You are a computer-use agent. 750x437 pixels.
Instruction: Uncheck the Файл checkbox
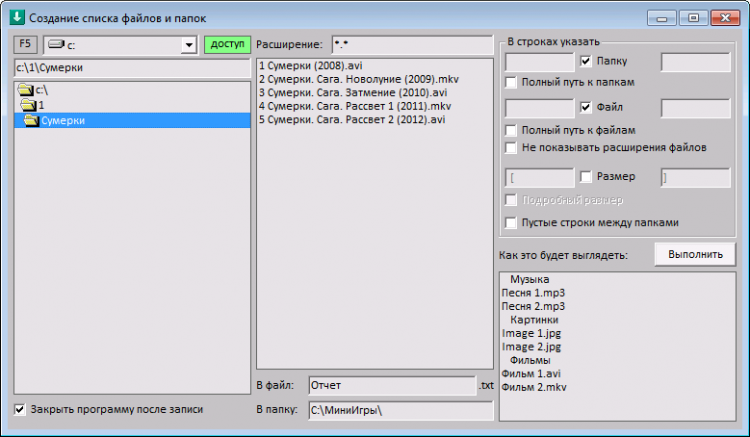pyautogui.click(x=585, y=107)
